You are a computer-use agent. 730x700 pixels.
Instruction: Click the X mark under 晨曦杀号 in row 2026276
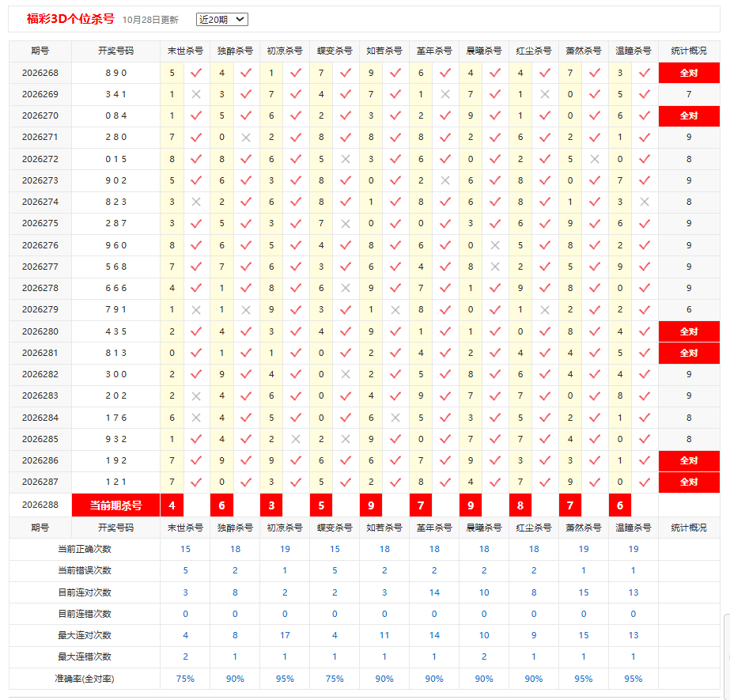tap(495, 245)
